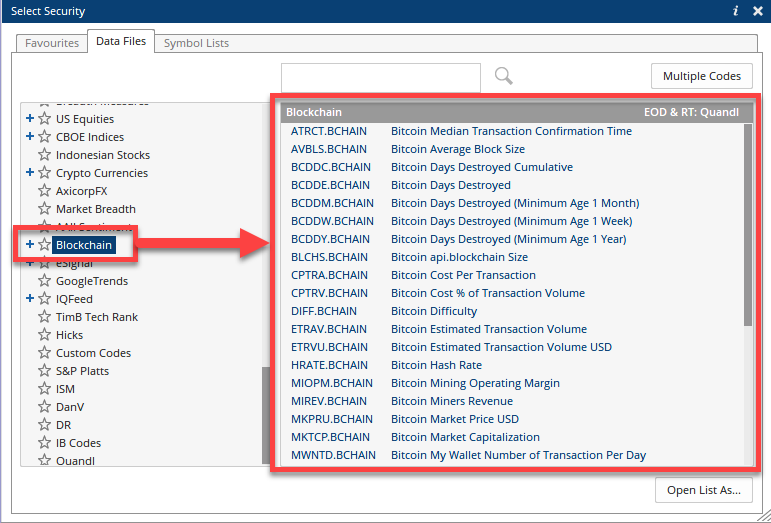Image resolution: width=771 pixels, height=523 pixels.
Task: Star the GoogleTrends data file
Action: [44, 281]
